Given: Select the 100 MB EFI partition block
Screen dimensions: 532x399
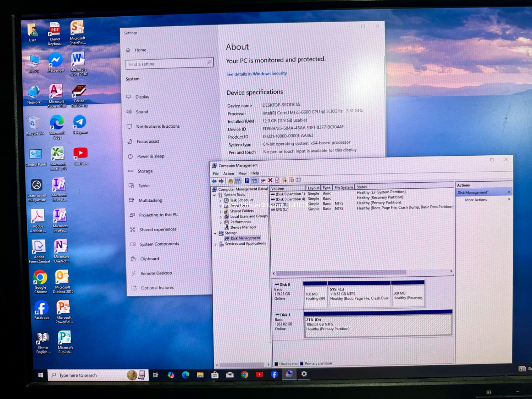Looking at the screenshot, I should (315, 294).
